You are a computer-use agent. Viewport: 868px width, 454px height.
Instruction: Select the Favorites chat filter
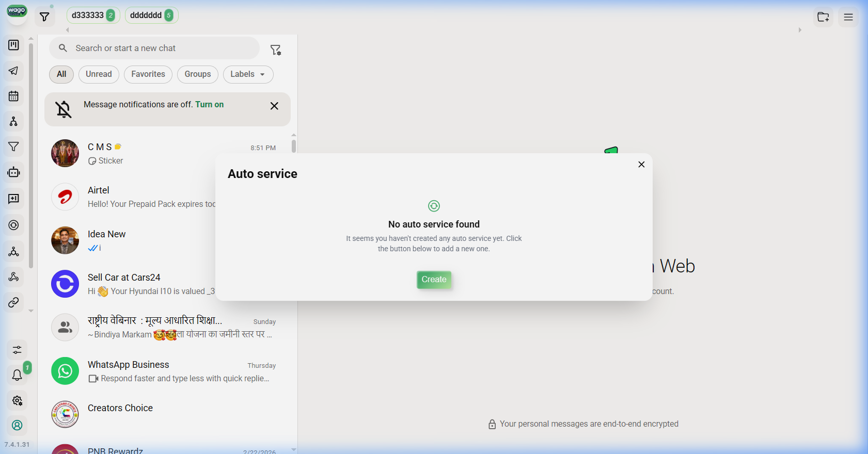(148, 74)
